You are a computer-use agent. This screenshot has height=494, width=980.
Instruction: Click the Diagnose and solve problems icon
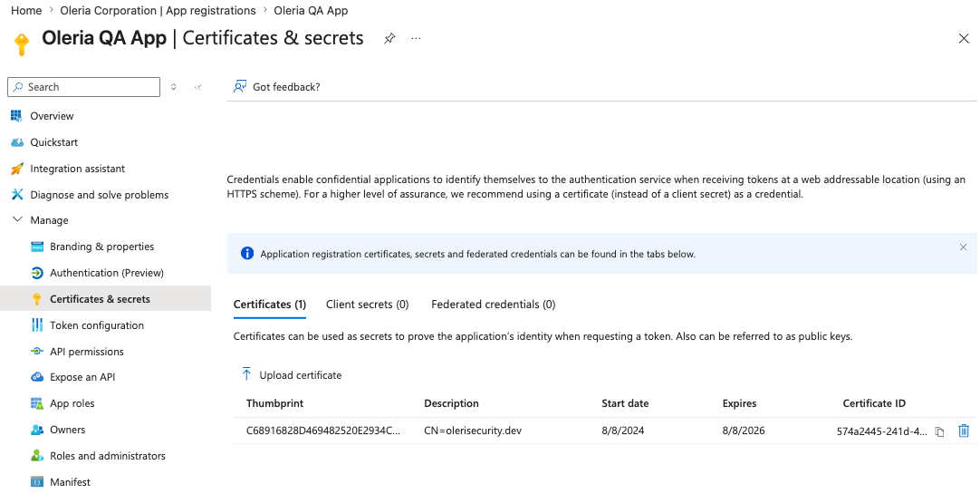click(x=17, y=195)
